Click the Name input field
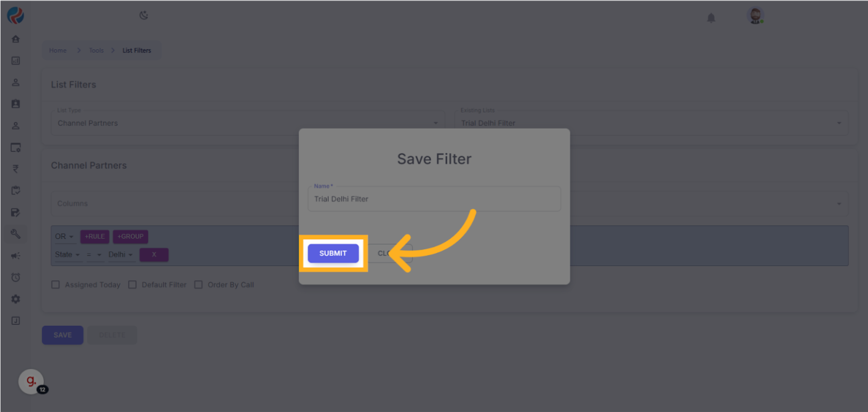868x412 pixels. 434,199
